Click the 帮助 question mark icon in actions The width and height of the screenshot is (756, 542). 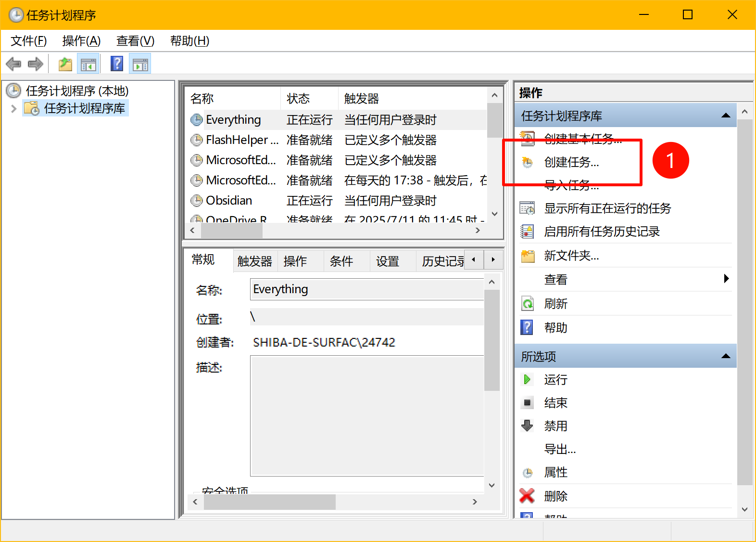coord(527,328)
